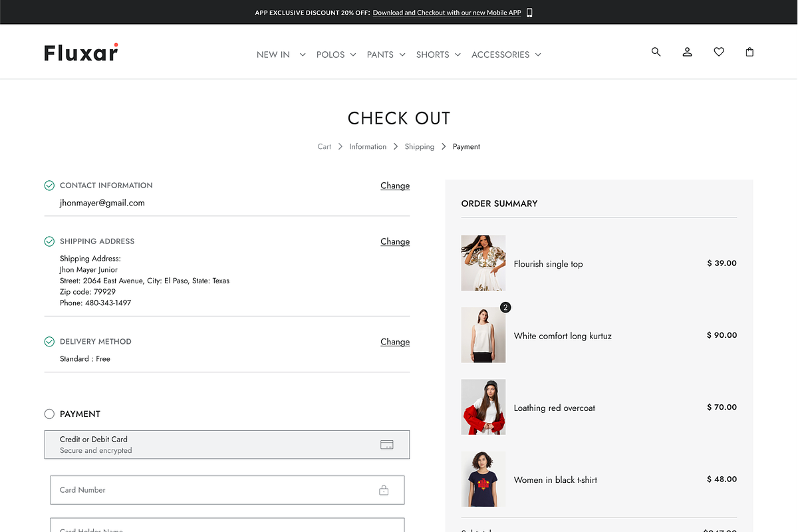Open the White comfort long kurtuz thumbnail
The height and width of the screenshot is (532, 798).
click(483, 335)
